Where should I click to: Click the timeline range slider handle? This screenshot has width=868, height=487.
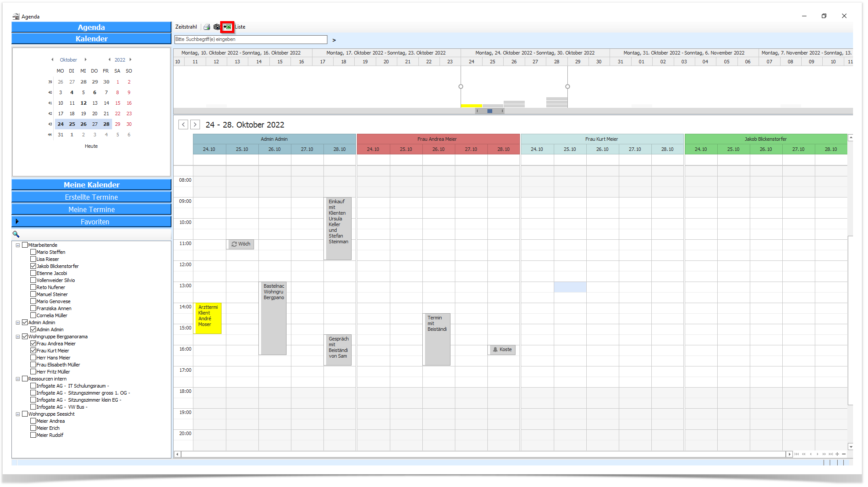click(x=490, y=111)
